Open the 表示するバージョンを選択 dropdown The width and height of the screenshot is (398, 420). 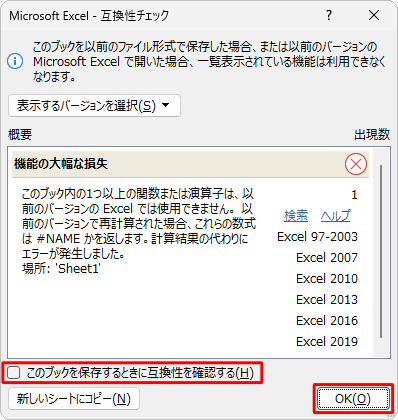point(94,106)
